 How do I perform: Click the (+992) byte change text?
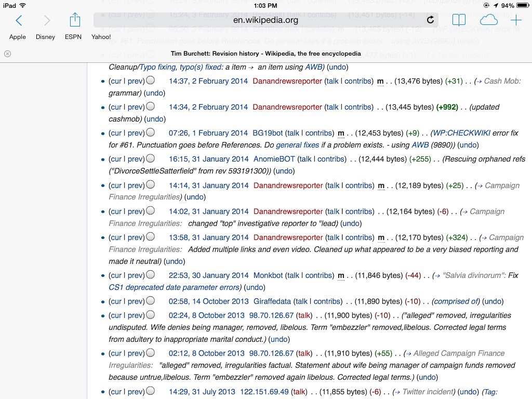click(447, 107)
